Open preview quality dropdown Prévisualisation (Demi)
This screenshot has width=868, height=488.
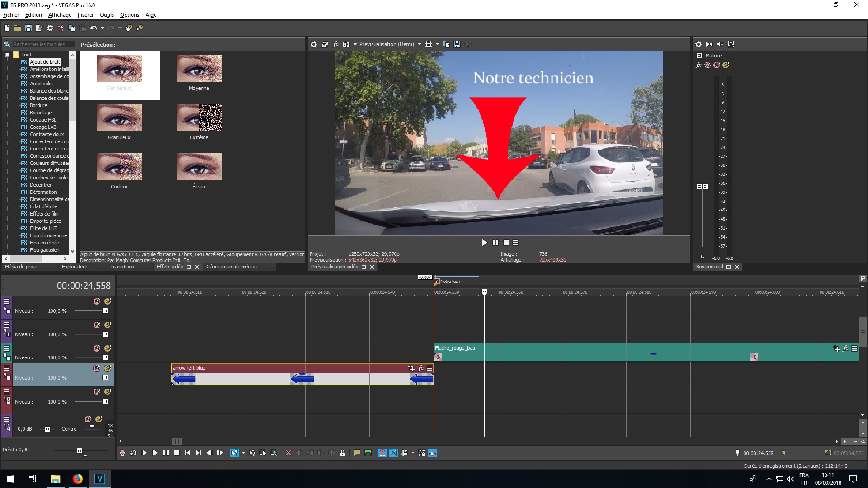pos(387,44)
